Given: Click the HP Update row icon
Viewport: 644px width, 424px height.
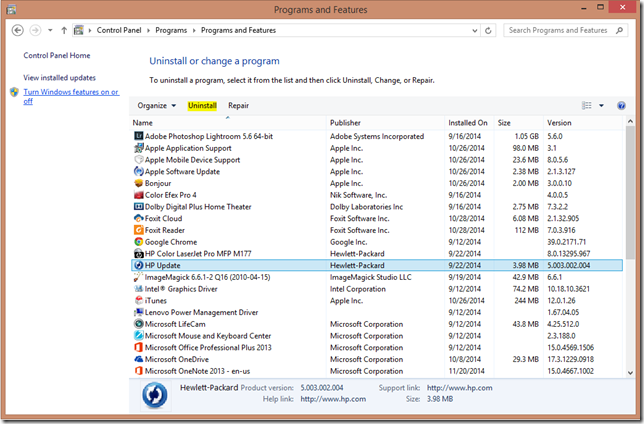Looking at the screenshot, I should tap(139, 265).
